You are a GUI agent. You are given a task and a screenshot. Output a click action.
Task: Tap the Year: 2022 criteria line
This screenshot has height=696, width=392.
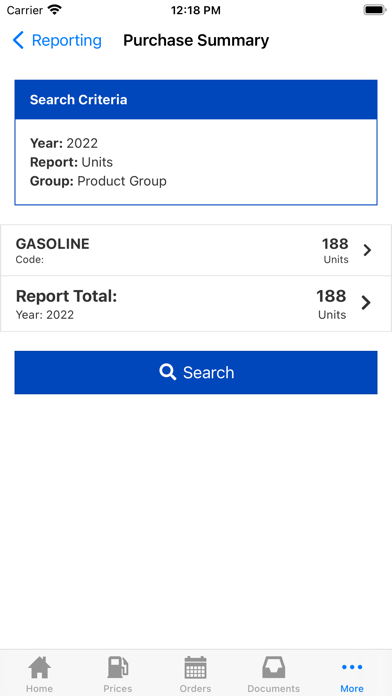(64, 143)
